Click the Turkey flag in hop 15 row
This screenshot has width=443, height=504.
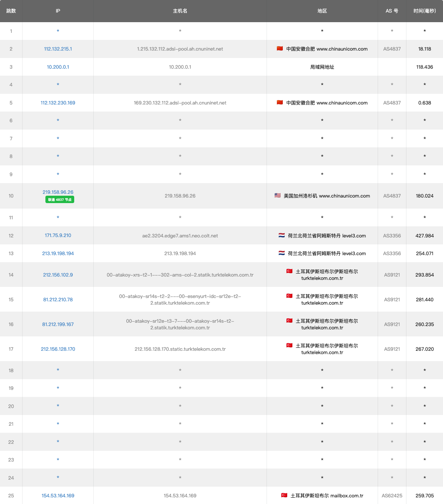tap(289, 296)
